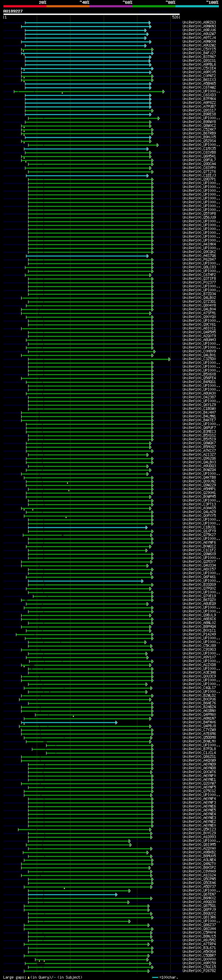This screenshot has height=980, width=222.
Task: Click hit label UniRef100_Q6F461
Action: coord(199,577)
